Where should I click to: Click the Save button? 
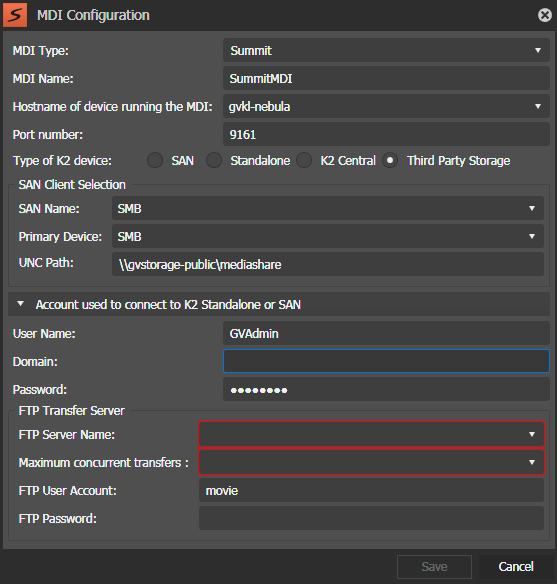tap(434, 566)
